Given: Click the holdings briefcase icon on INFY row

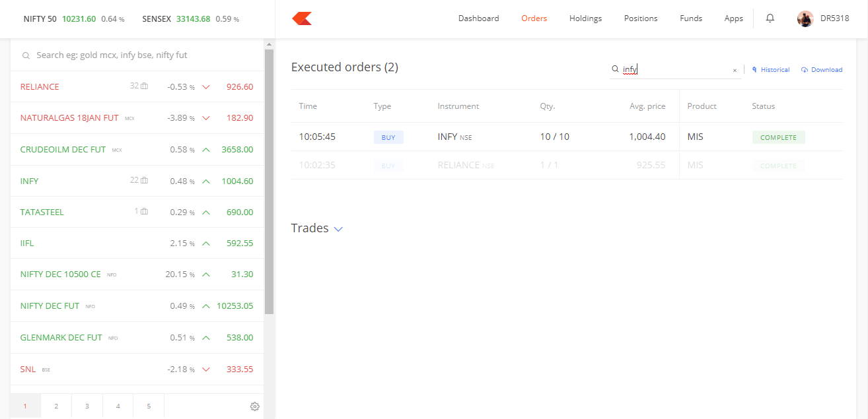Looking at the screenshot, I should [144, 181].
